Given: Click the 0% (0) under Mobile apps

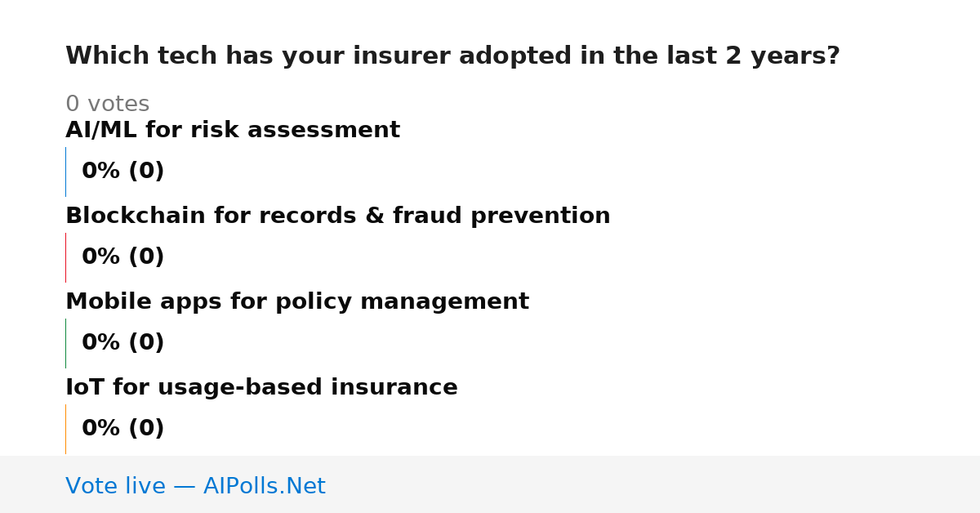Looking at the screenshot, I should [123, 343].
